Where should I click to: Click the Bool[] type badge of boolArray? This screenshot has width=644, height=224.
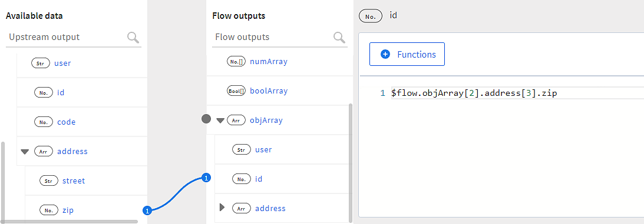point(236,91)
